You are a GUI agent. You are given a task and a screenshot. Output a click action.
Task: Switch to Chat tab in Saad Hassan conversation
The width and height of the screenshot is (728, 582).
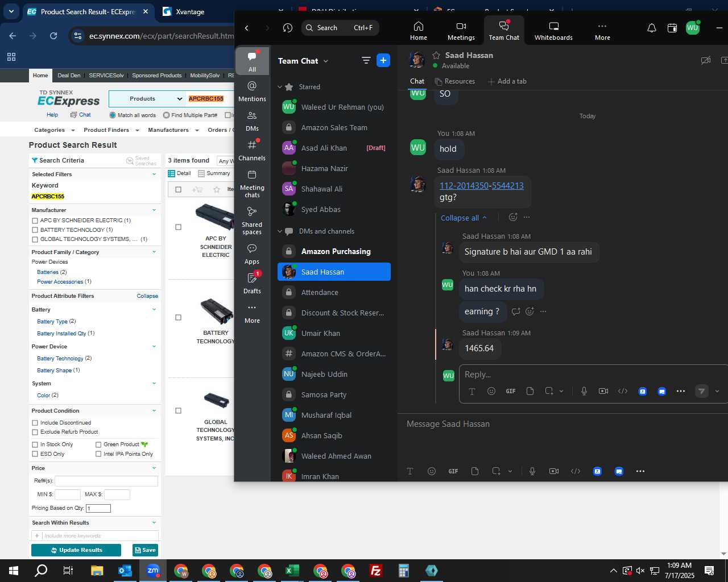click(417, 81)
